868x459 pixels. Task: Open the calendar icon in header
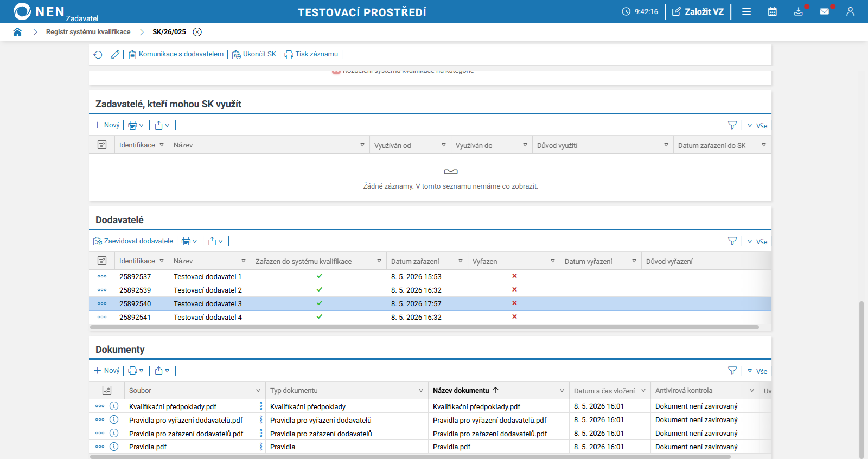tap(773, 11)
